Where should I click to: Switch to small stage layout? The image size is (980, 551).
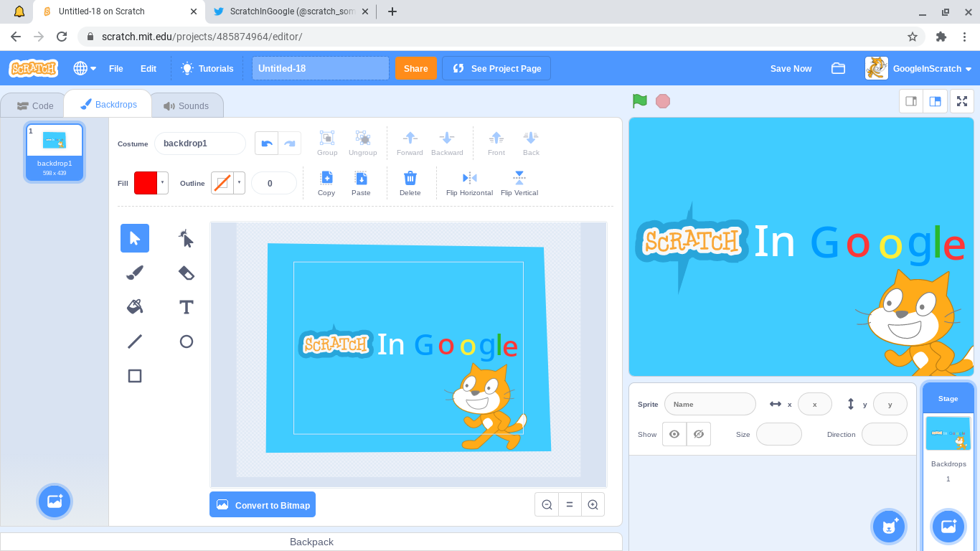tap(912, 101)
